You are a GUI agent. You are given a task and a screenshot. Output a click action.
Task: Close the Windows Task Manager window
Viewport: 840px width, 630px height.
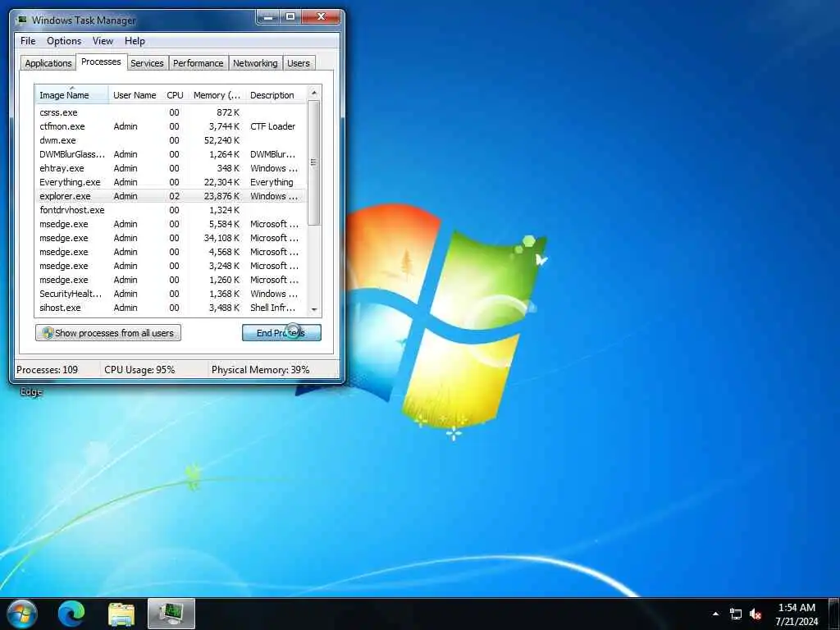321,17
